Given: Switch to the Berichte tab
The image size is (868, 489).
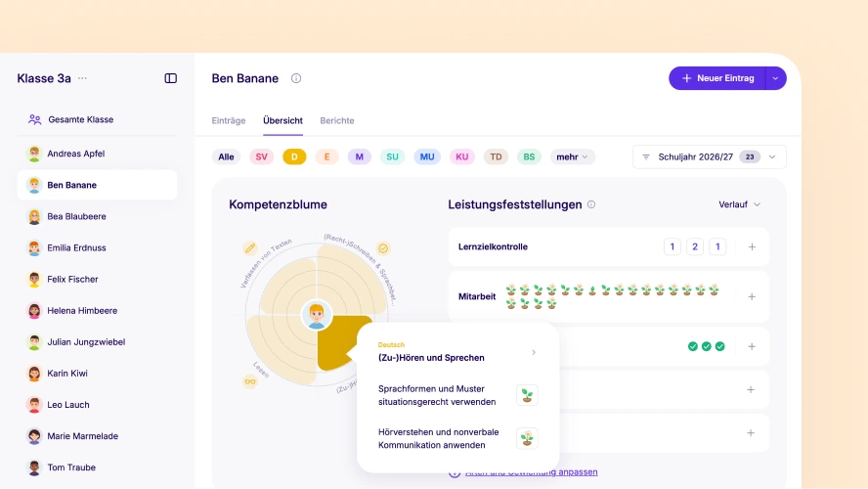Looking at the screenshot, I should click(x=337, y=120).
